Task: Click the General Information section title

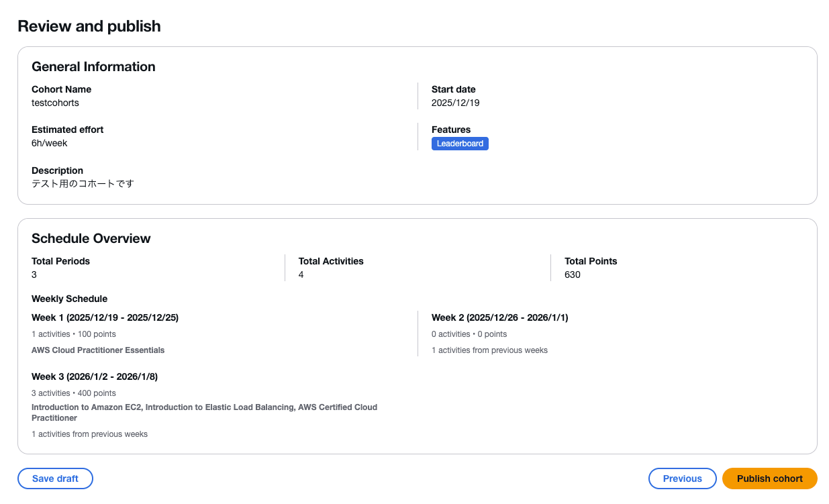Action: pyautogui.click(x=93, y=66)
